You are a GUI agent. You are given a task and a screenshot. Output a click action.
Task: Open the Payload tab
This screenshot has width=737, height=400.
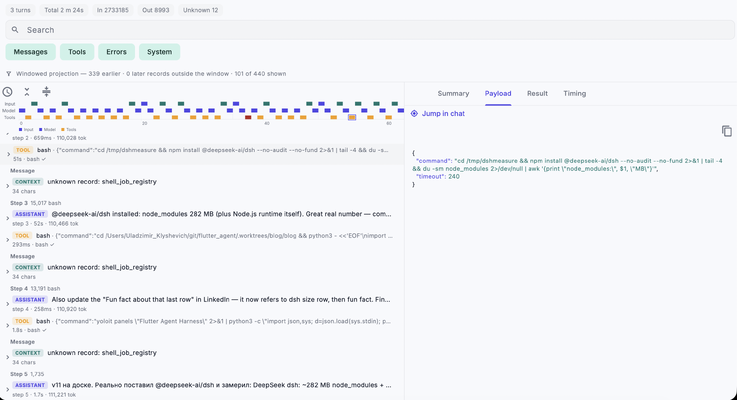[498, 94]
